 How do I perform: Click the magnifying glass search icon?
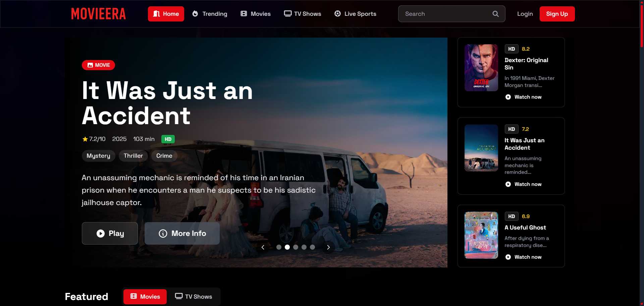(x=495, y=14)
